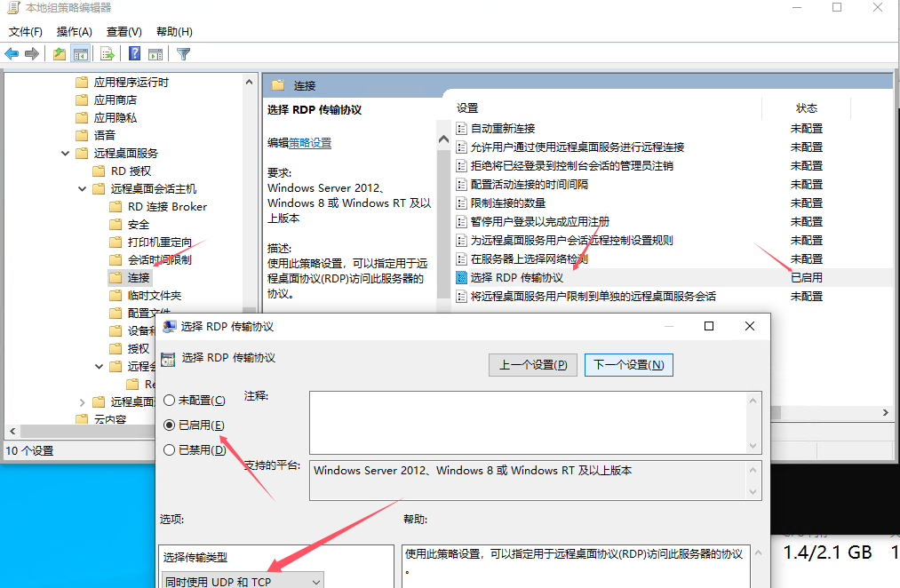Click the Up one level folder icon
The image size is (900, 588).
click(60, 54)
